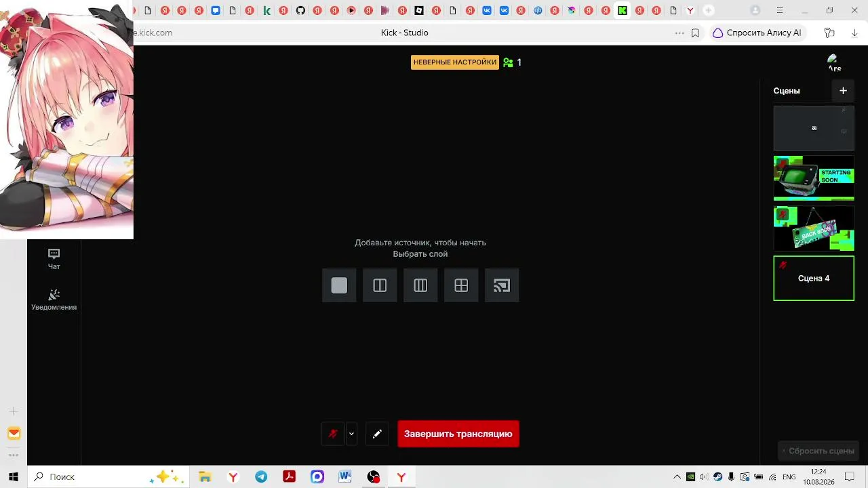Open a new browser tab
Screen dimensions: 868x488
[x=708, y=10]
